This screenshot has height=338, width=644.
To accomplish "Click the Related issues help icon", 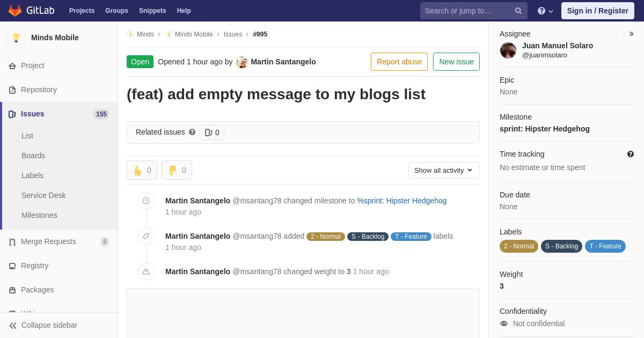I will click(192, 132).
